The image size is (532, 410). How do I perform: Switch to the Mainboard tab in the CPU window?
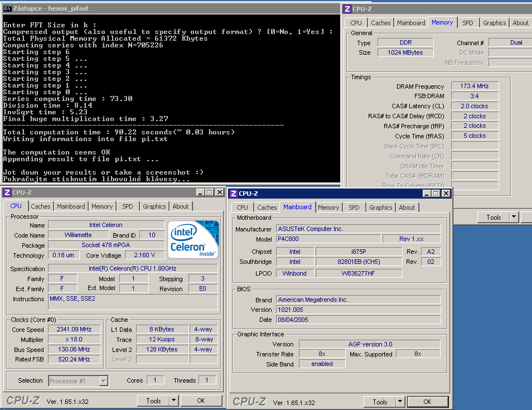(71, 206)
